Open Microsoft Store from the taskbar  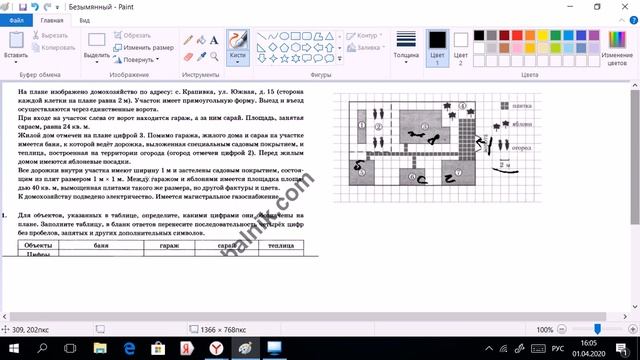click(158, 349)
